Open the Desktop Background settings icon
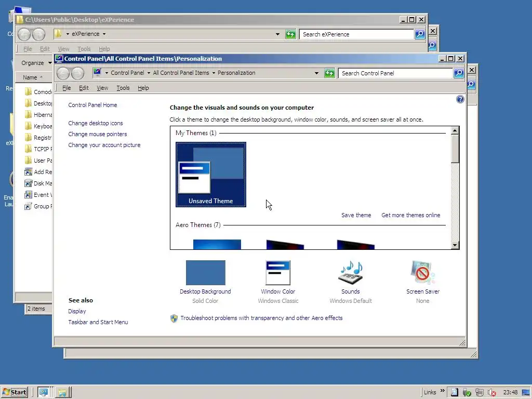Screen dimensions: 532x399 click(205, 272)
